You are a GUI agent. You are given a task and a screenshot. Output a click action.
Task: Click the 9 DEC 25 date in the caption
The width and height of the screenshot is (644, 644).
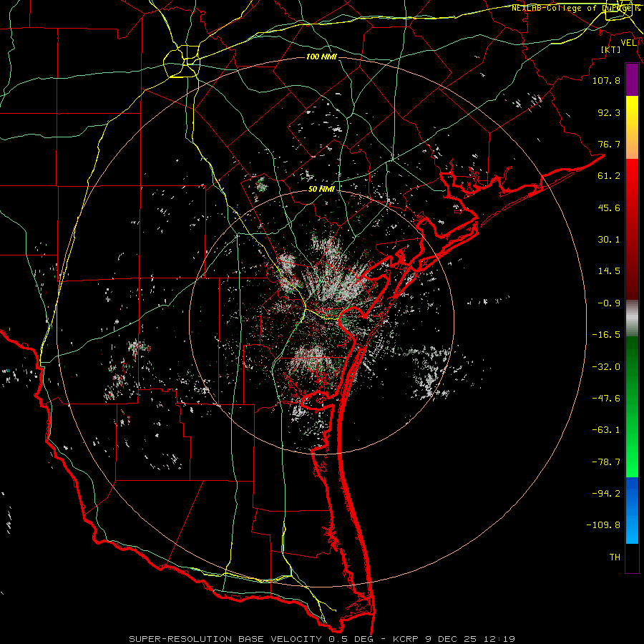pos(452,639)
